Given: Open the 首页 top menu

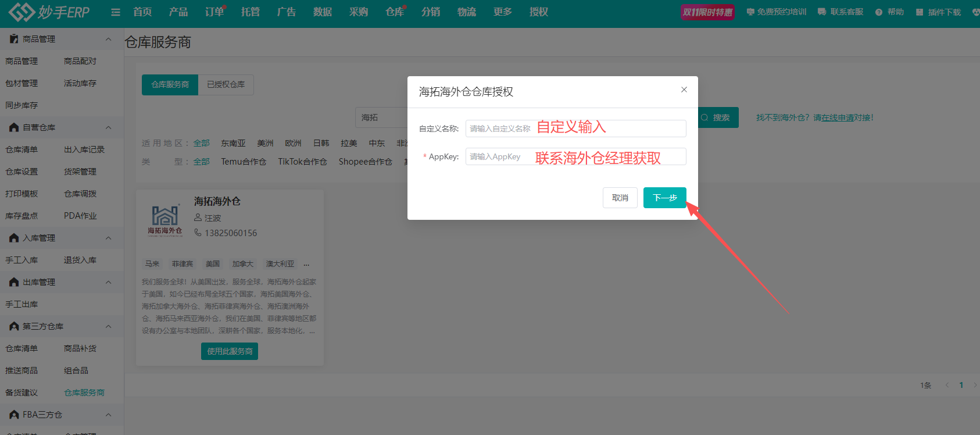Looking at the screenshot, I should 142,12.
